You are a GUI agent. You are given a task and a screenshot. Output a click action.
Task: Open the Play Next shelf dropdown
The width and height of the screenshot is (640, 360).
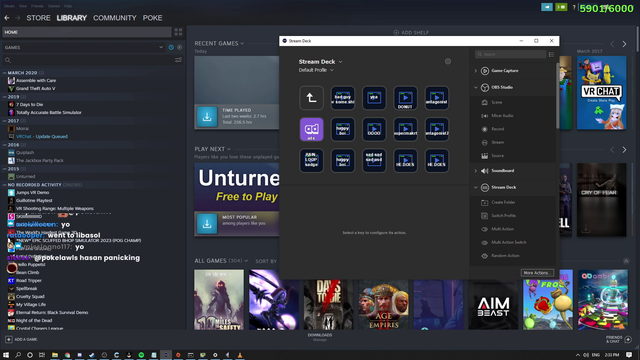[212, 149]
